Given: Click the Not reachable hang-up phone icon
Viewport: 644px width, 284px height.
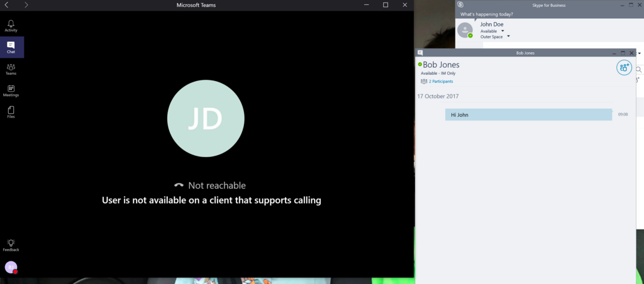Looking at the screenshot, I should click(x=179, y=185).
